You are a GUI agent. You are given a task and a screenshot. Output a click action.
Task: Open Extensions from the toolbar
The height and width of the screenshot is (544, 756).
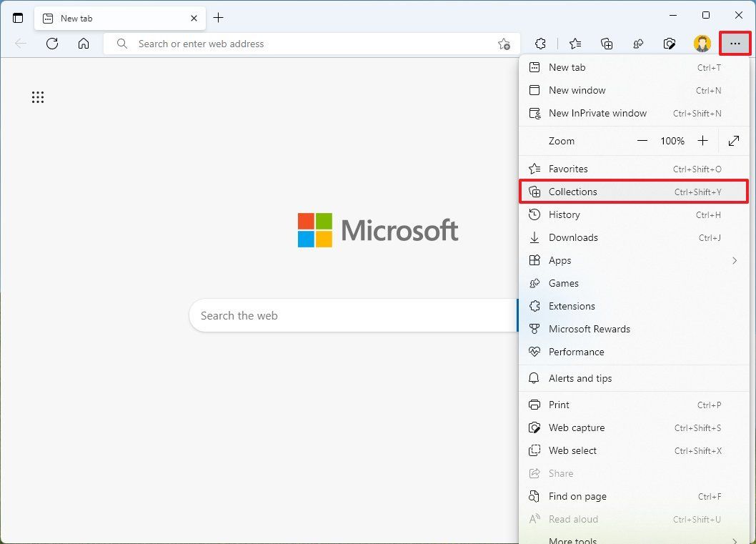[x=540, y=44]
